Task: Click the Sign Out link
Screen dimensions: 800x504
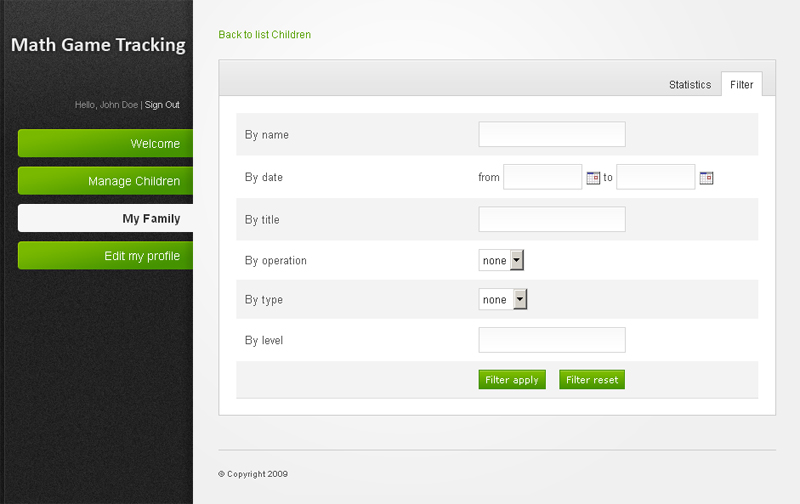Action: [162, 105]
